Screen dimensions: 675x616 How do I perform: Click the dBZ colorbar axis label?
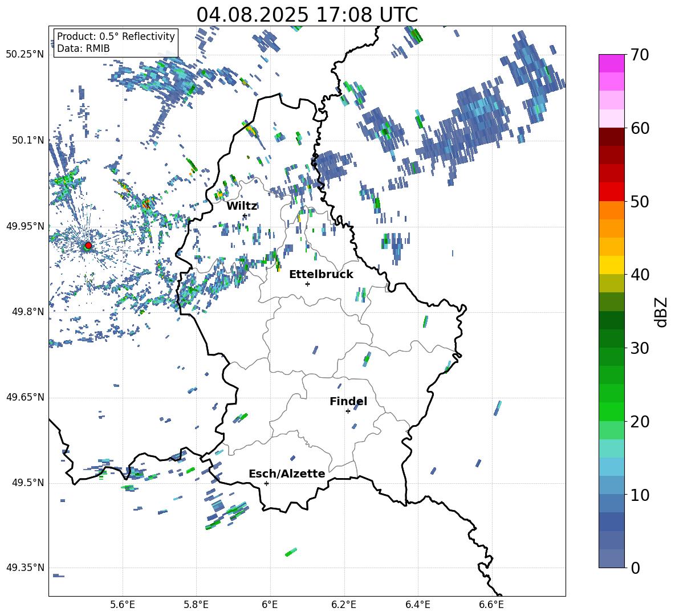(x=661, y=312)
